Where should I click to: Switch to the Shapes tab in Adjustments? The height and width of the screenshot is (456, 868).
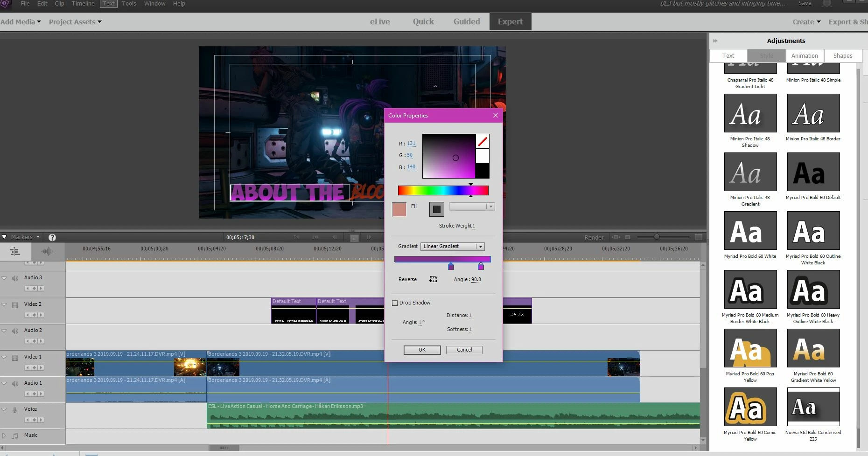(x=843, y=56)
